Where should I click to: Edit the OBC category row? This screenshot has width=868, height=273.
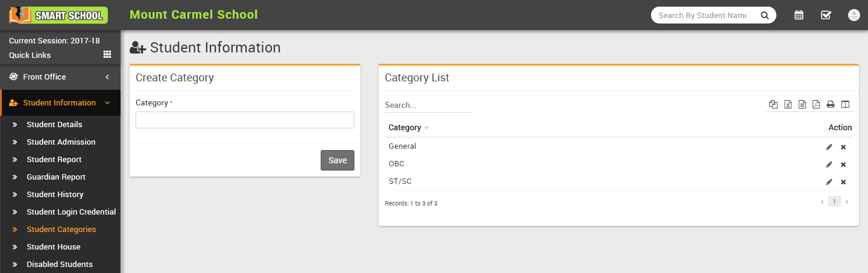click(829, 165)
